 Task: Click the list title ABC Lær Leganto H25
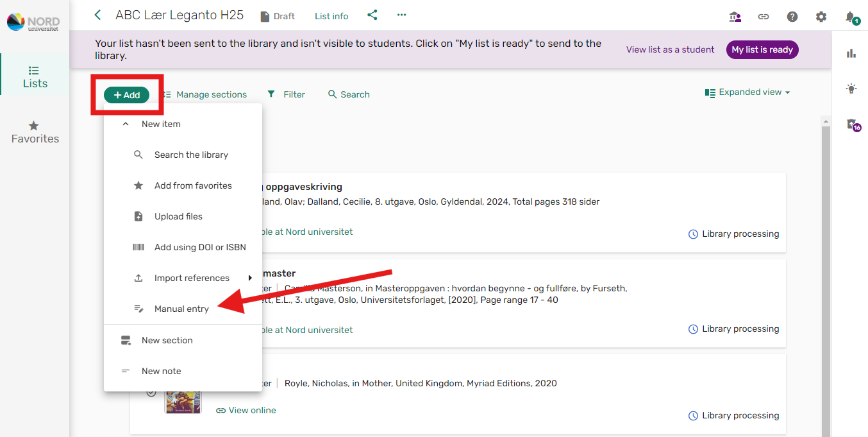click(179, 15)
